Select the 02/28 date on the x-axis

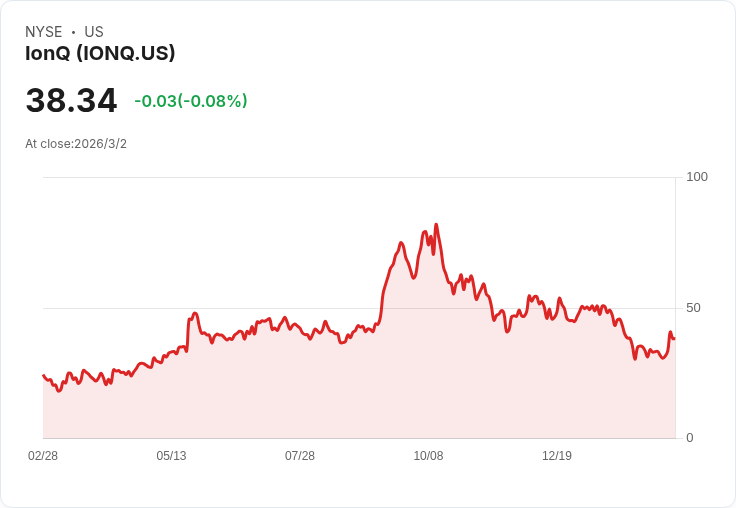(43, 456)
